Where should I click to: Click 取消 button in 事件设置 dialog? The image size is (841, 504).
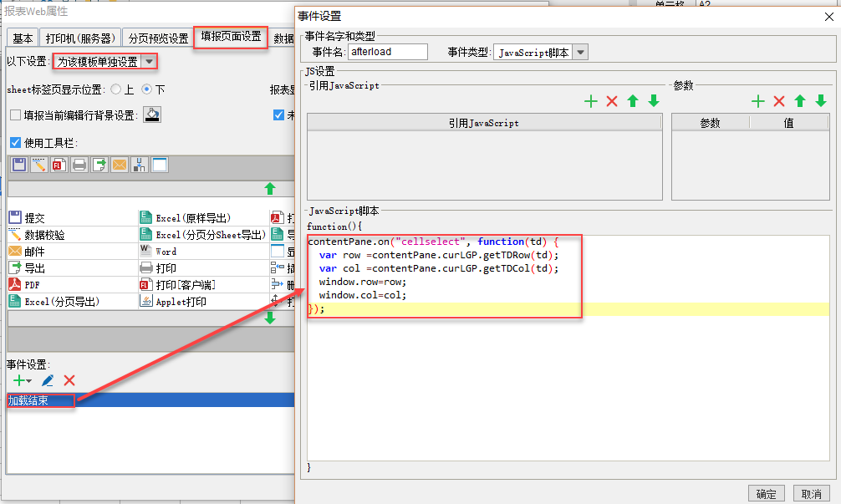(x=812, y=493)
